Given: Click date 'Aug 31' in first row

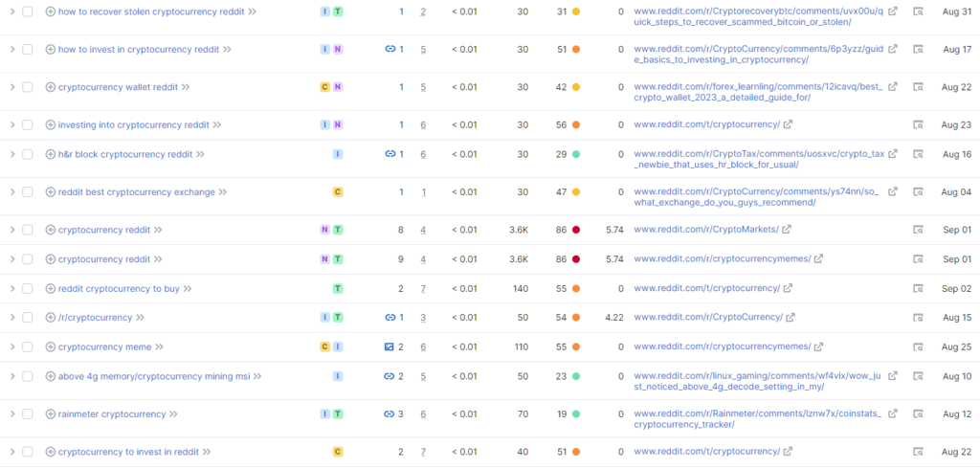Looking at the screenshot, I should pos(956,11).
